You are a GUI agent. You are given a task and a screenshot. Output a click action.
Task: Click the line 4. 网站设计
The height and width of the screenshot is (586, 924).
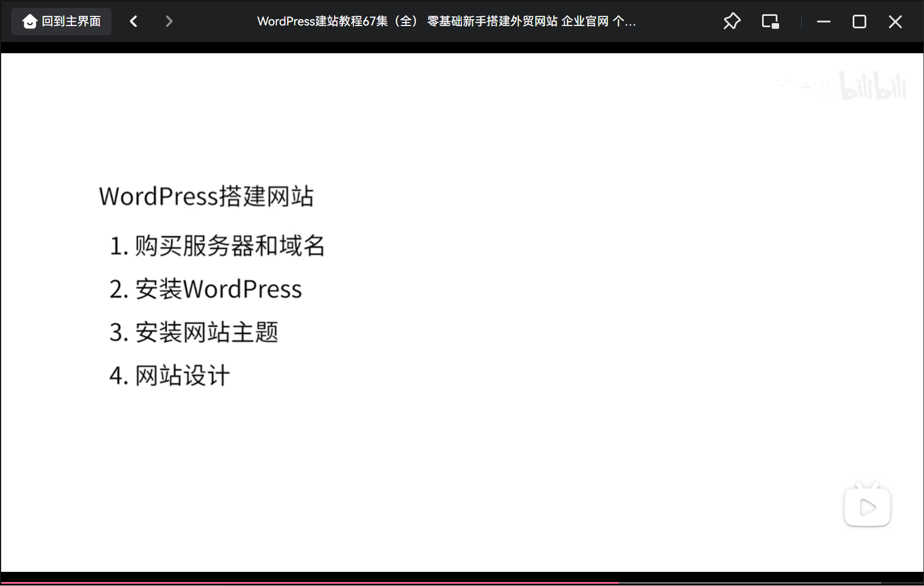point(169,375)
